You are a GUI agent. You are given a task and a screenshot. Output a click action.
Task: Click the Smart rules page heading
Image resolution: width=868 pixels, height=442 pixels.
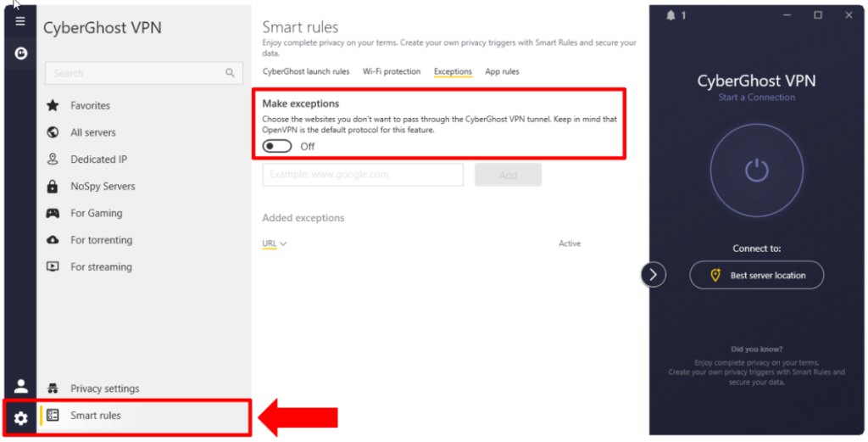tap(300, 27)
